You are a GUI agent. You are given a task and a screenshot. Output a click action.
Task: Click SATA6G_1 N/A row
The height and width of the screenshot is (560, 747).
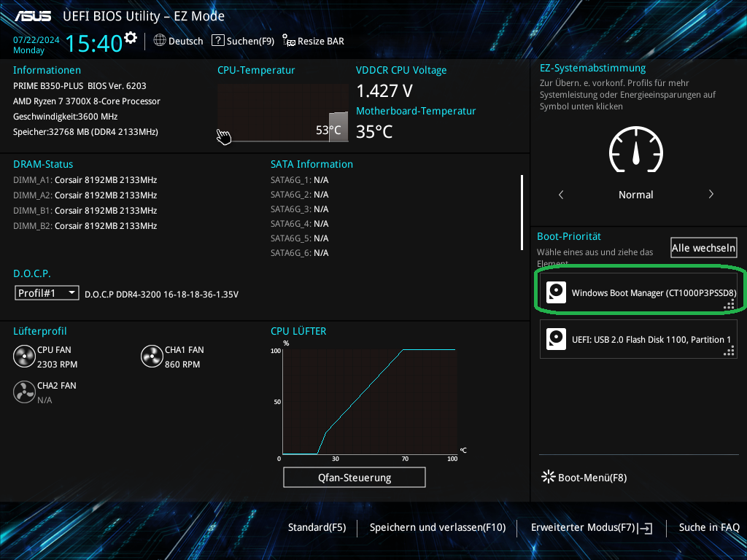[300, 180]
